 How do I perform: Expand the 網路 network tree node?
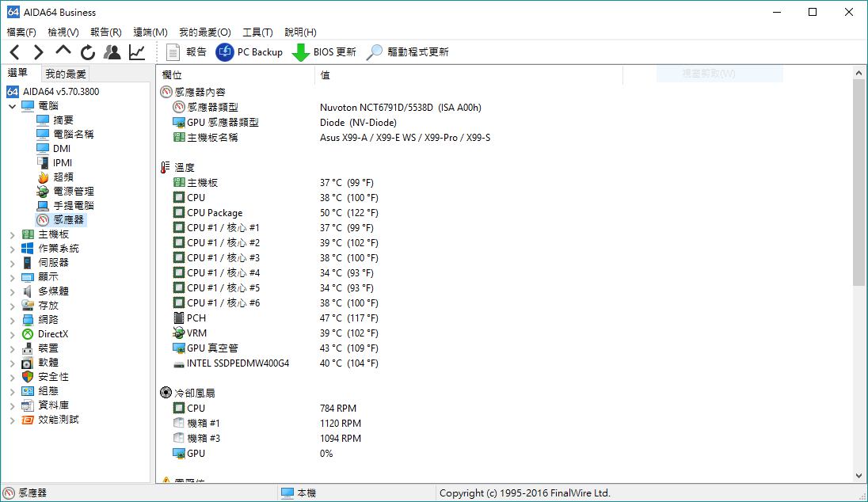tap(12, 320)
